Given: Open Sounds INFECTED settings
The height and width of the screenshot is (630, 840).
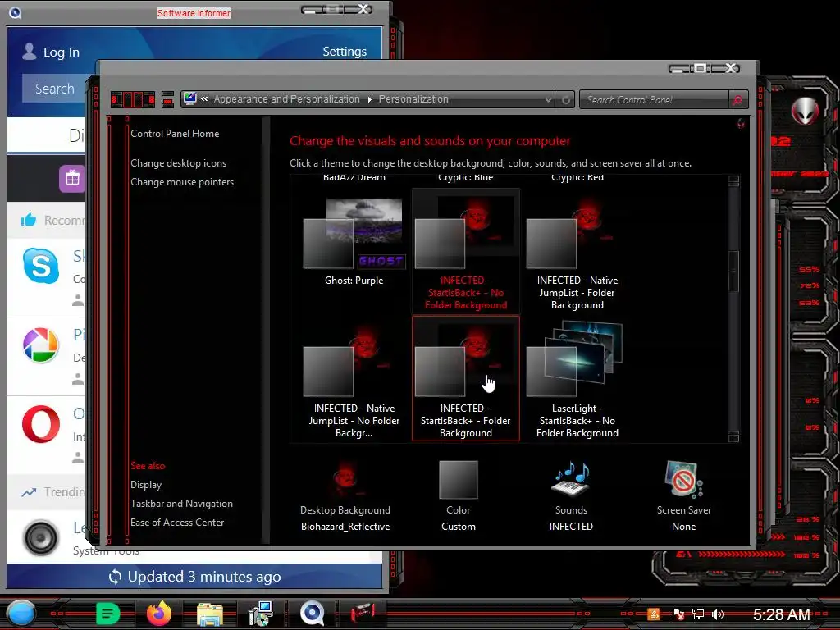Looking at the screenshot, I should [x=571, y=496].
